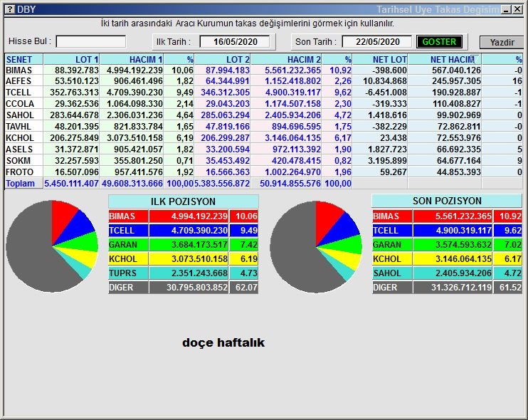Click the SON POZISYON pie chart
This screenshot has height=420, width=528.
coord(316,247)
